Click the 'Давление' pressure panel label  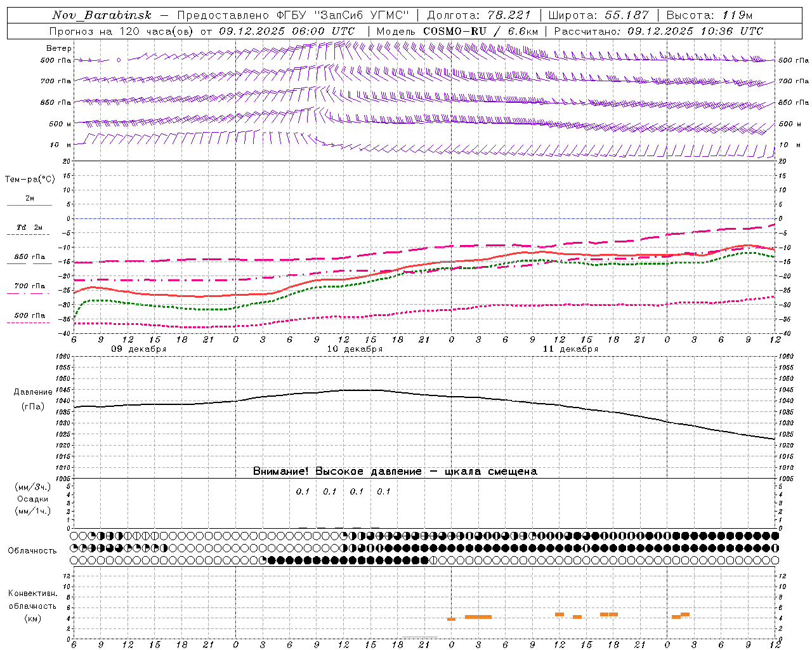(x=33, y=392)
